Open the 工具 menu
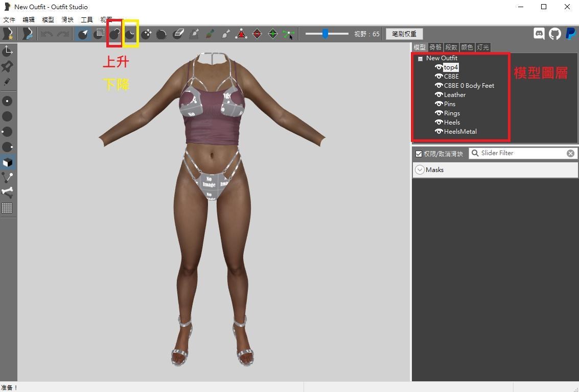579x392 pixels. tap(87, 19)
